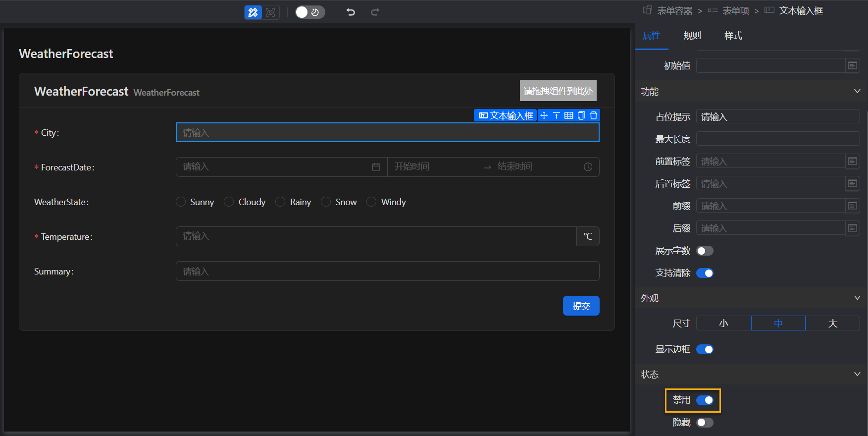Click the Summary input field

(388, 271)
